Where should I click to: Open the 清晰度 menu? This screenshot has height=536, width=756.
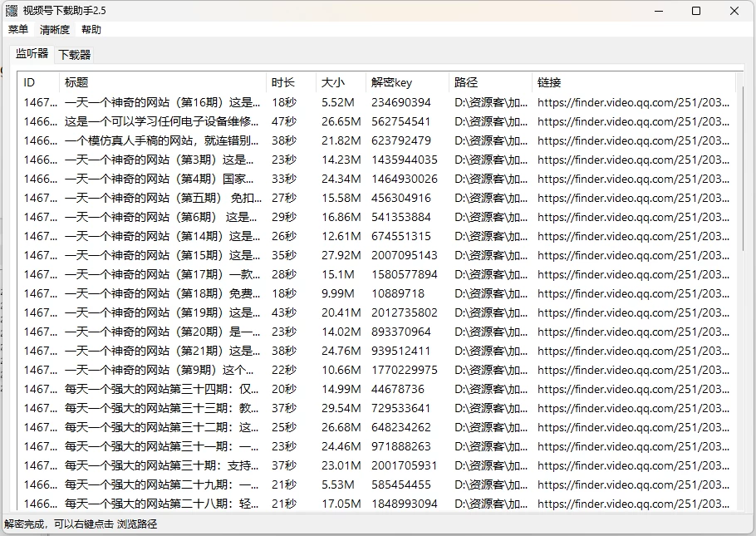point(55,30)
